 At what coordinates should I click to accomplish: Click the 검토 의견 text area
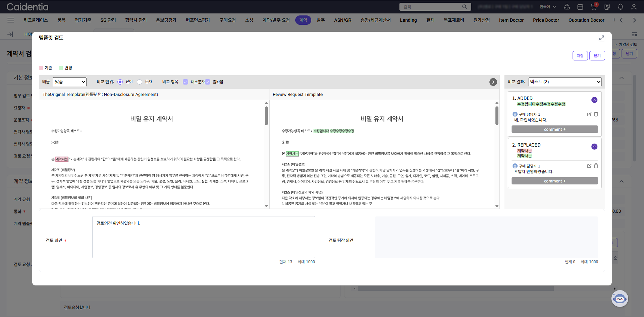tap(203, 237)
